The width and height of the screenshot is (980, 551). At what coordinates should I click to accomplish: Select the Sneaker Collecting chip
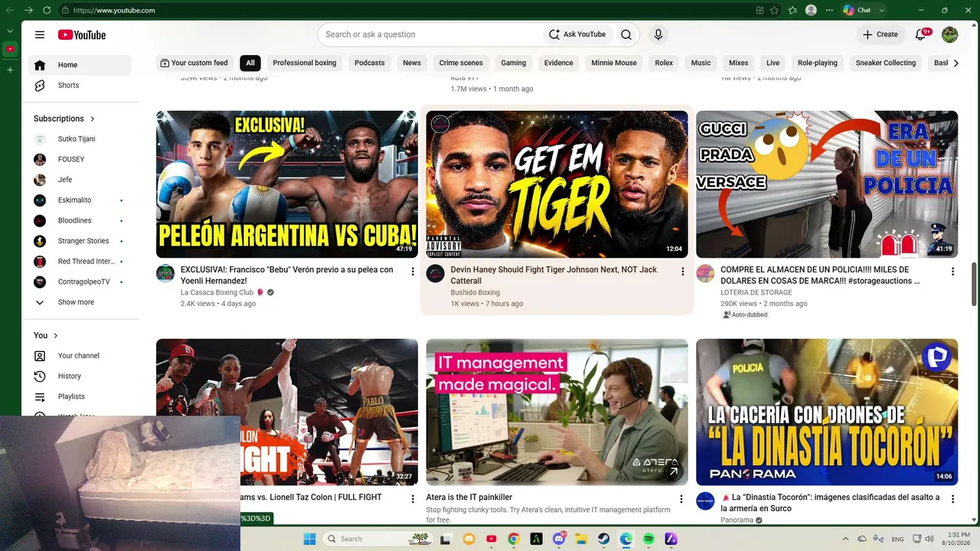[x=886, y=63]
